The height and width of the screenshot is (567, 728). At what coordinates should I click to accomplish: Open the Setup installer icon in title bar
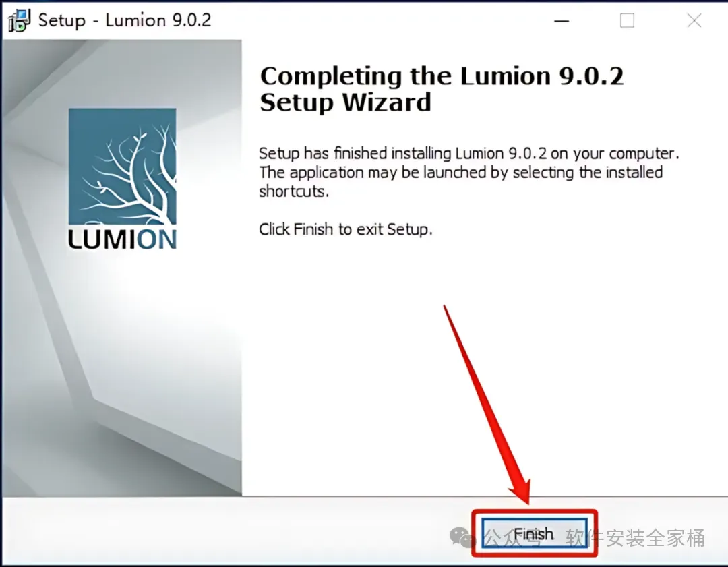pos(19,20)
